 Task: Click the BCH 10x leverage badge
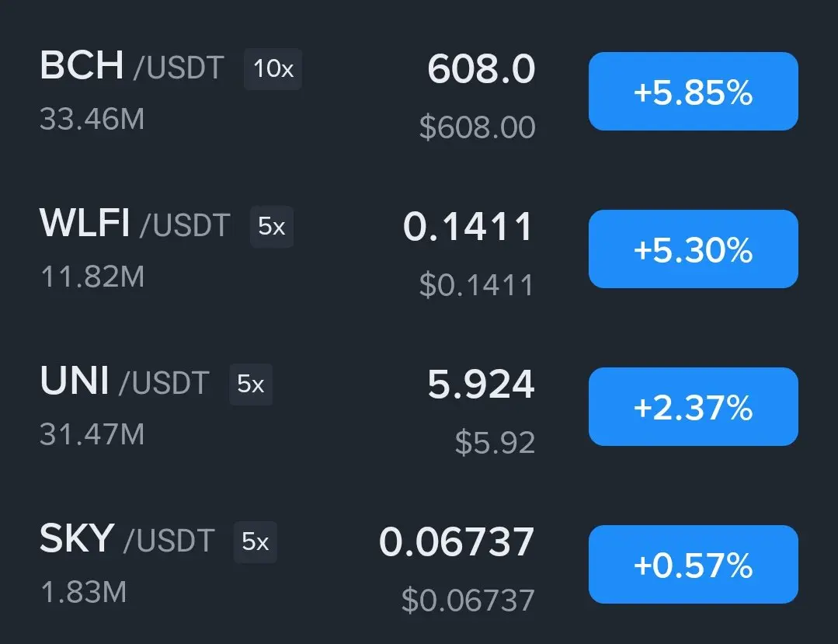pos(273,69)
